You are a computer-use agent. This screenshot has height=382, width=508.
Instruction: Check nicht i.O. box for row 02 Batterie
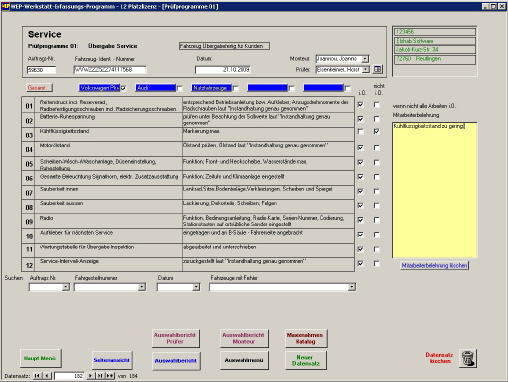(376, 119)
